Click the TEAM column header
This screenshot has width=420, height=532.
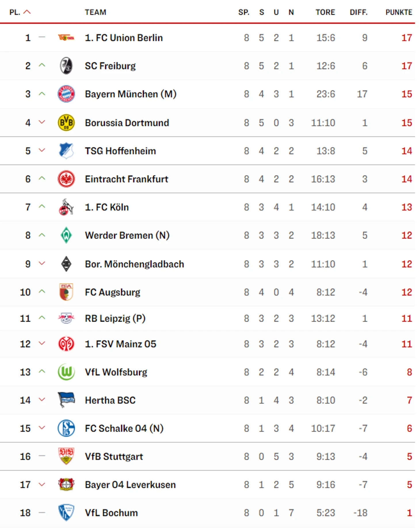96,12
